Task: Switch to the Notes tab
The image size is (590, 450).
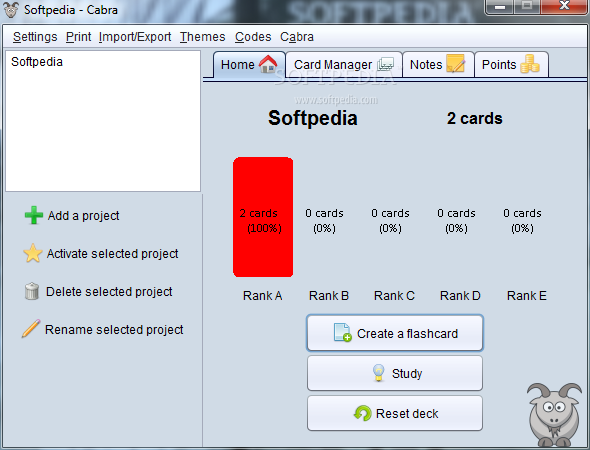Action: 438,65
